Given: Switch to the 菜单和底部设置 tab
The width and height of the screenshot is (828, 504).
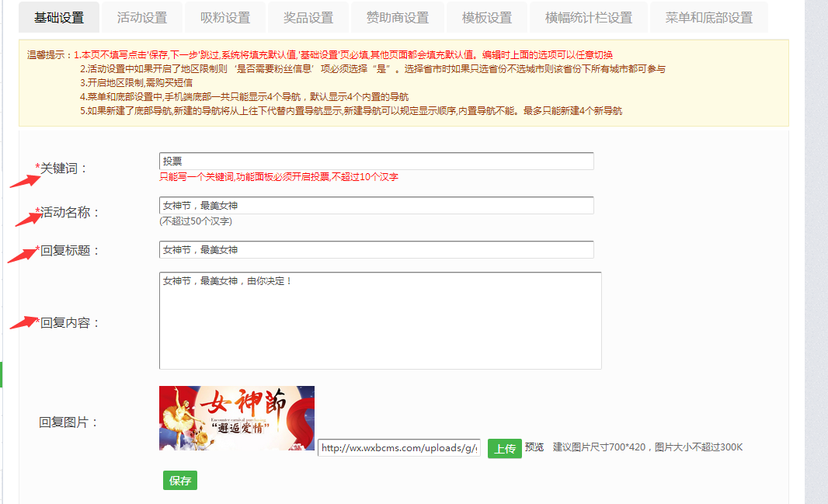Looking at the screenshot, I should [x=708, y=16].
